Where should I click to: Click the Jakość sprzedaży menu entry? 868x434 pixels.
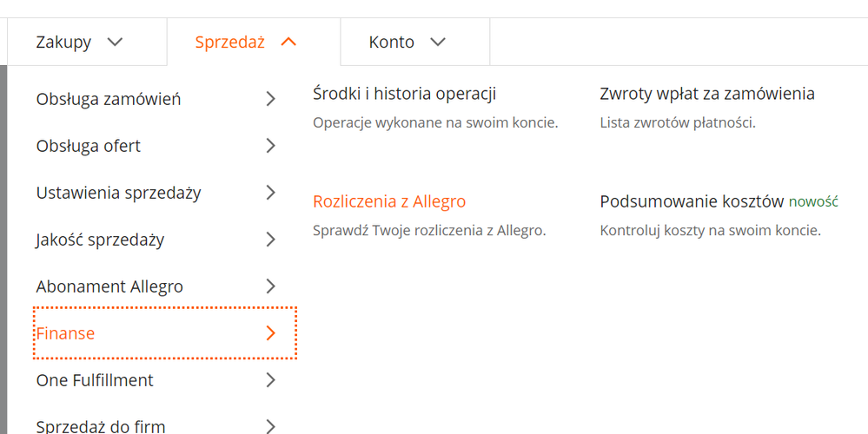(100, 240)
